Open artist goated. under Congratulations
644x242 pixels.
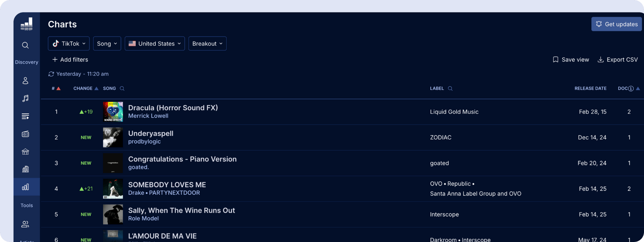click(138, 167)
